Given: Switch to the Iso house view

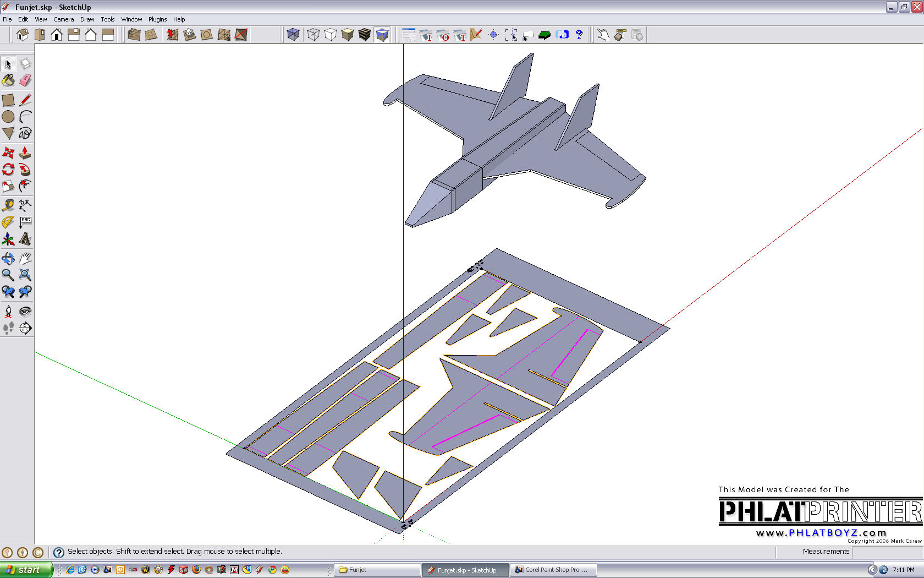Looking at the screenshot, I should point(23,35).
